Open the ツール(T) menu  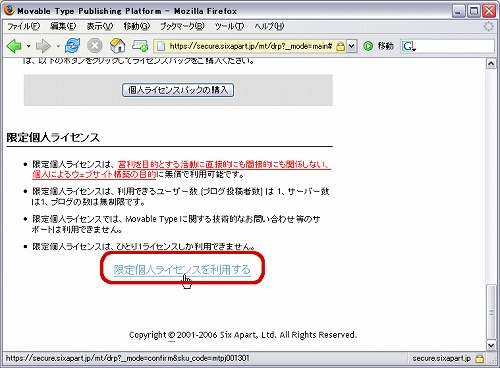click(x=229, y=26)
